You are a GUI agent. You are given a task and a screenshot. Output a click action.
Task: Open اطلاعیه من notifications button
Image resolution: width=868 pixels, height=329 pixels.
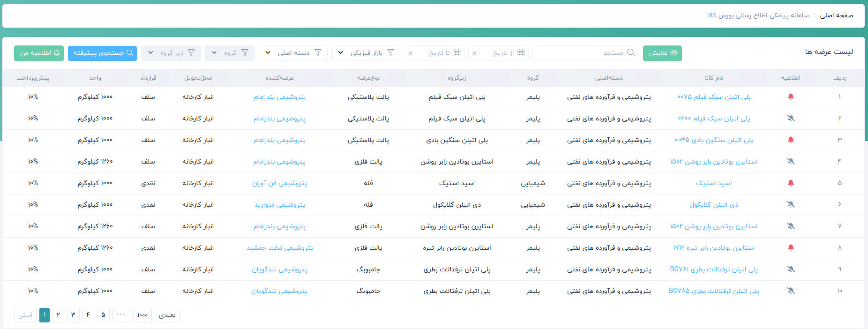(39, 53)
